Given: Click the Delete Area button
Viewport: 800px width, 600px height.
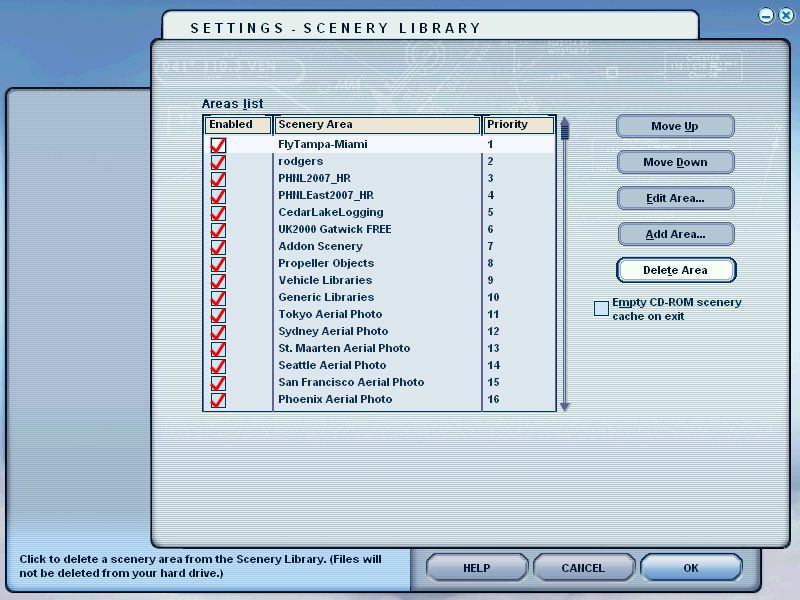Looking at the screenshot, I should [676, 270].
